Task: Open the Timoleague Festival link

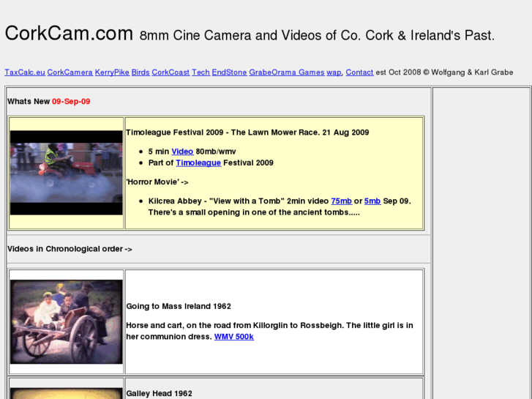Action: 198,163
